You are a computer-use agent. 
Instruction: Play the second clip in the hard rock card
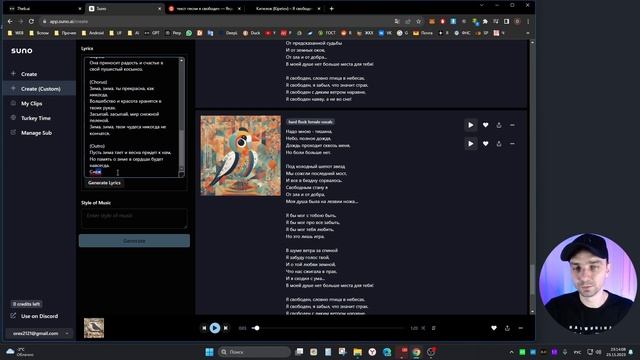pos(471,144)
